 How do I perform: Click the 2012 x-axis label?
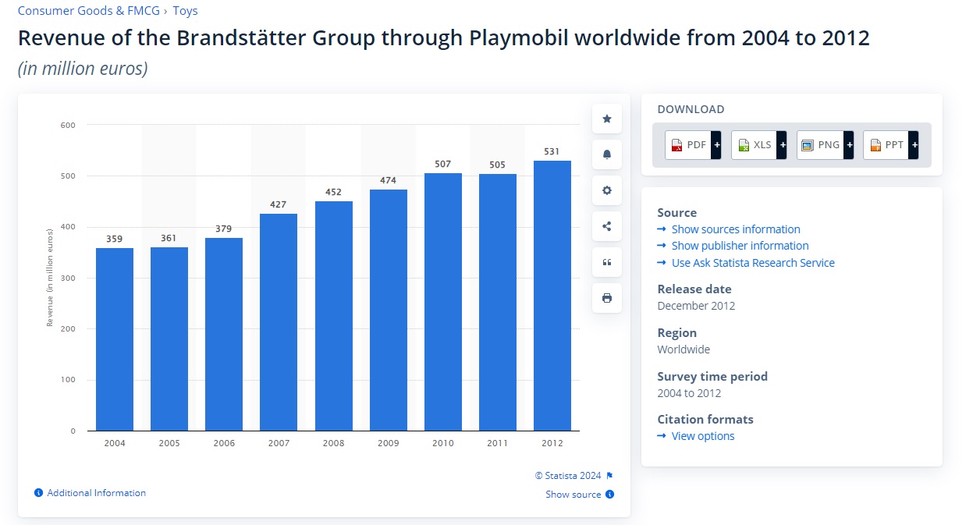(x=552, y=443)
